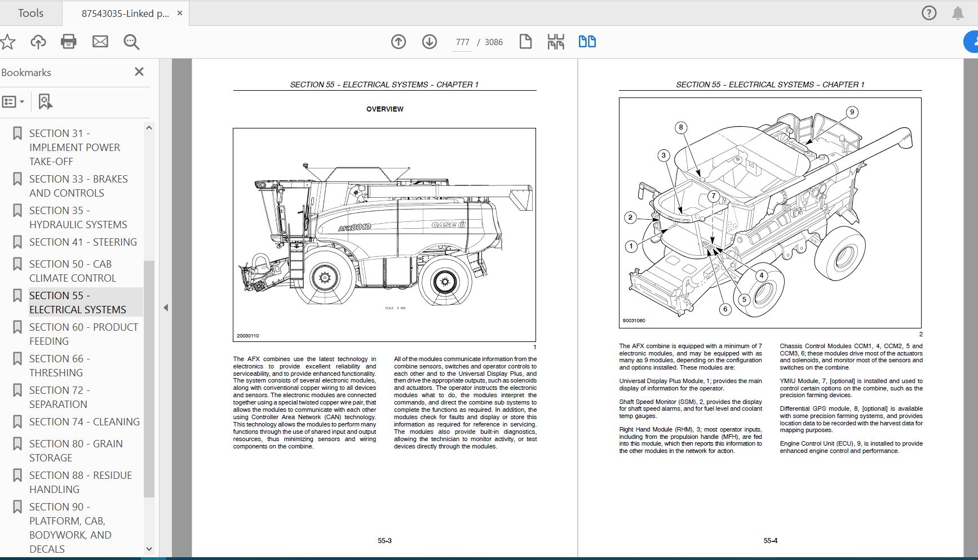Print the document using printer icon
Screen dimensions: 978x560
click(69, 42)
